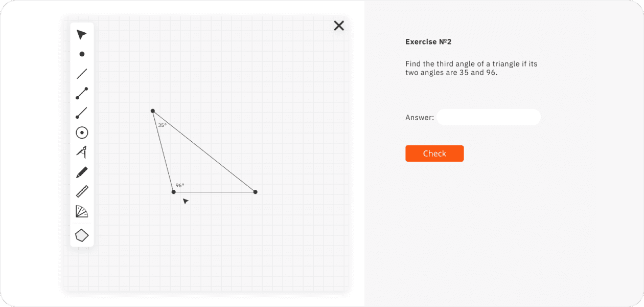Select the point tool
This screenshot has width=644, height=307.
click(82, 54)
